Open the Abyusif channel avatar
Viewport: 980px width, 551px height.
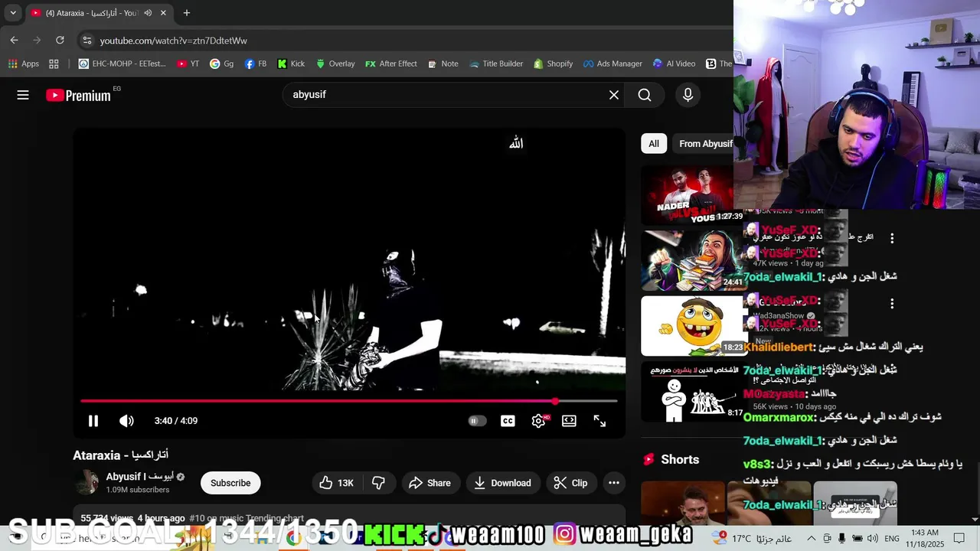point(87,483)
